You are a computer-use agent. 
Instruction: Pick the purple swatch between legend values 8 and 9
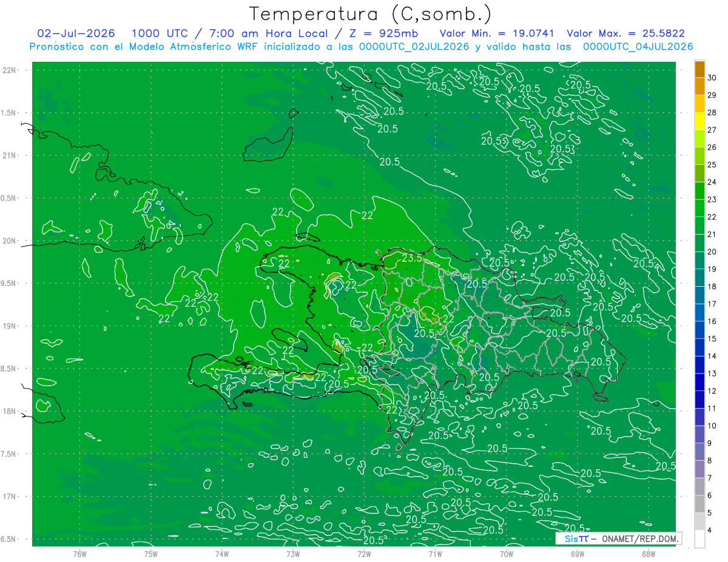(699, 452)
